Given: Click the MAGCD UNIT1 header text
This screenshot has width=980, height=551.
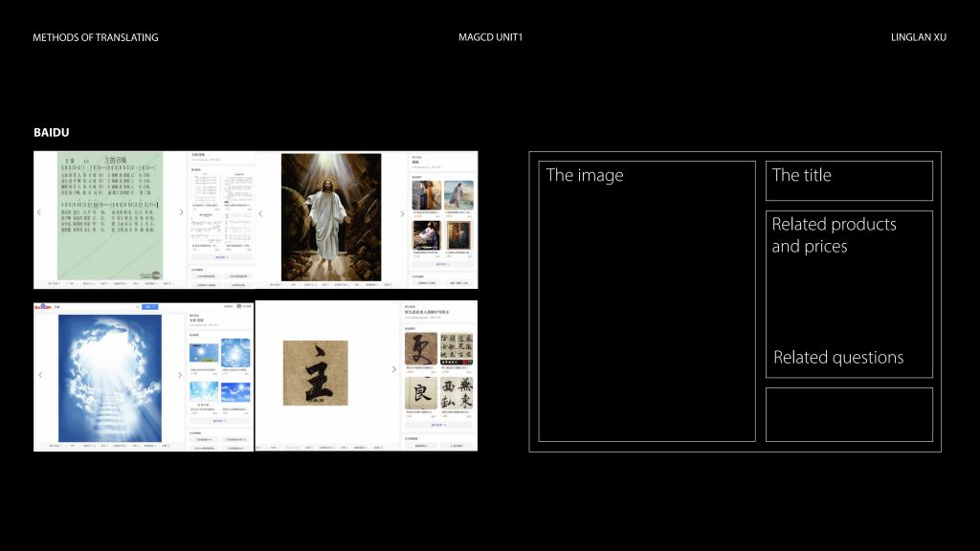Looking at the screenshot, I should coord(491,37).
